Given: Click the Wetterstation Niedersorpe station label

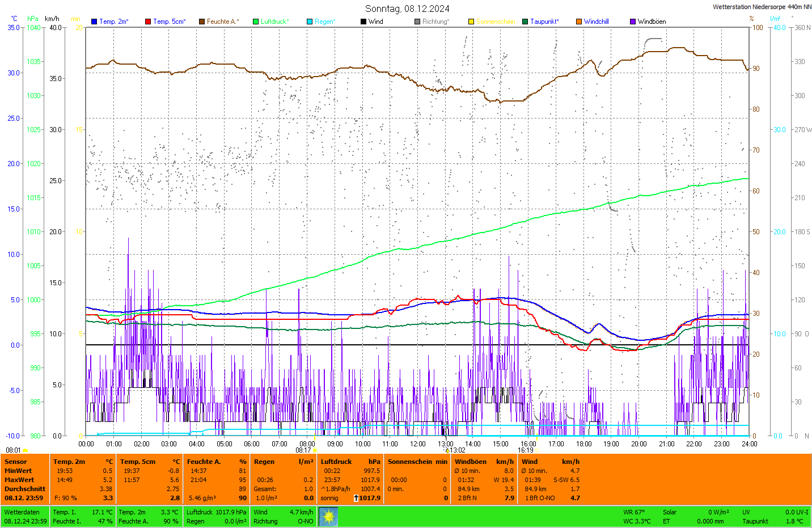Looking at the screenshot, I should point(762,7).
